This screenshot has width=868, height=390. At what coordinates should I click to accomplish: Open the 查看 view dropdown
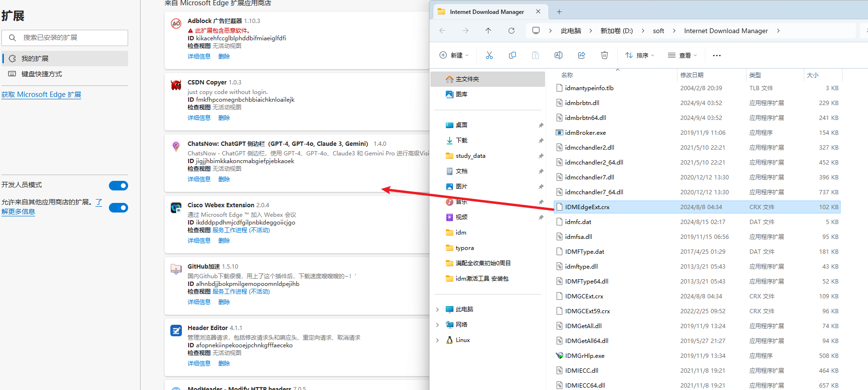pos(682,55)
